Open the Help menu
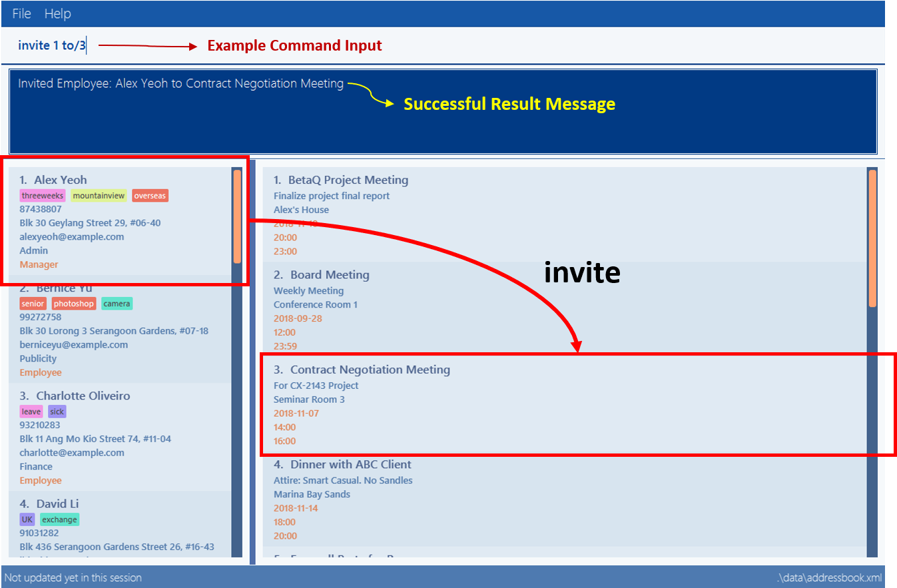Viewport: 897px width, 588px height. click(57, 13)
